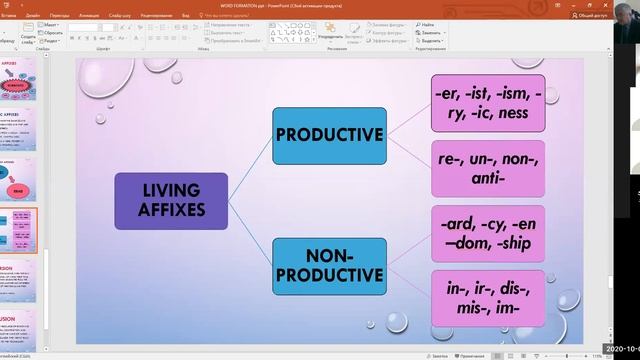Open the character spacing dropdown

pos(111,38)
